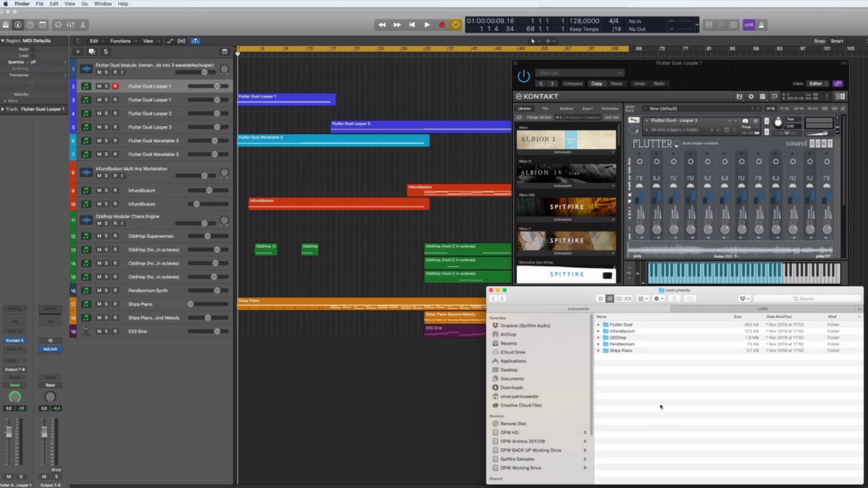The height and width of the screenshot is (488, 868).
Task: Adjust the Ships Piano track volume slider
Action: 191,304
